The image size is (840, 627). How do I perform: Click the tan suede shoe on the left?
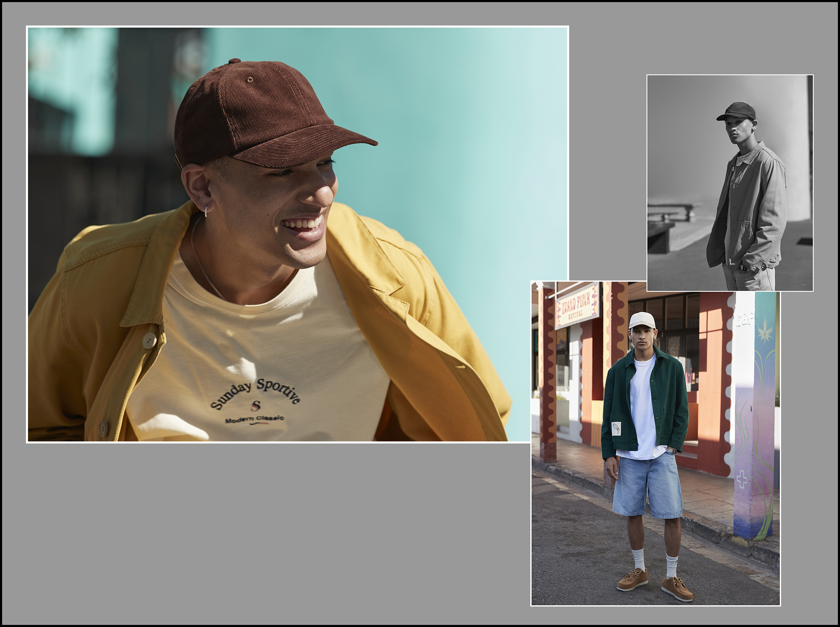(633, 580)
